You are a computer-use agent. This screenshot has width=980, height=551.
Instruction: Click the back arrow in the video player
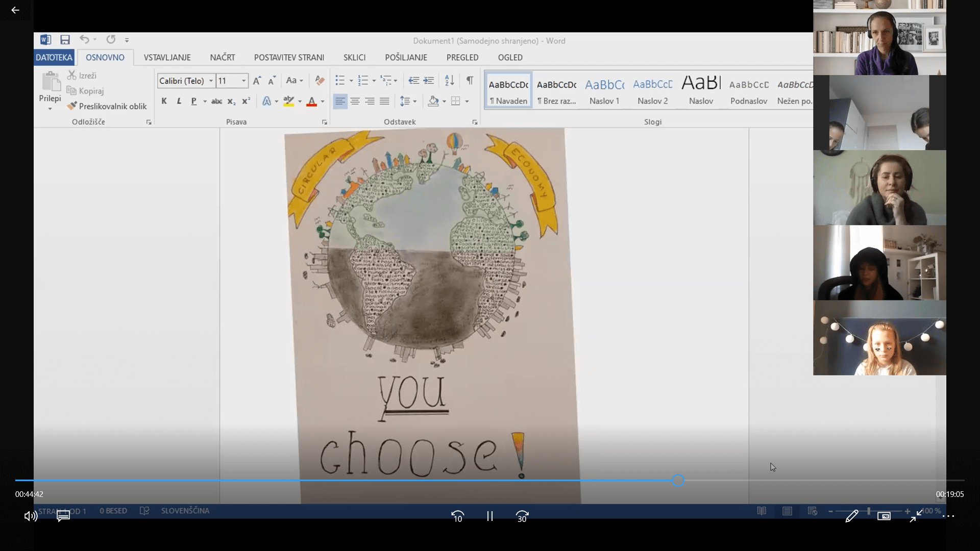coord(15,10)
